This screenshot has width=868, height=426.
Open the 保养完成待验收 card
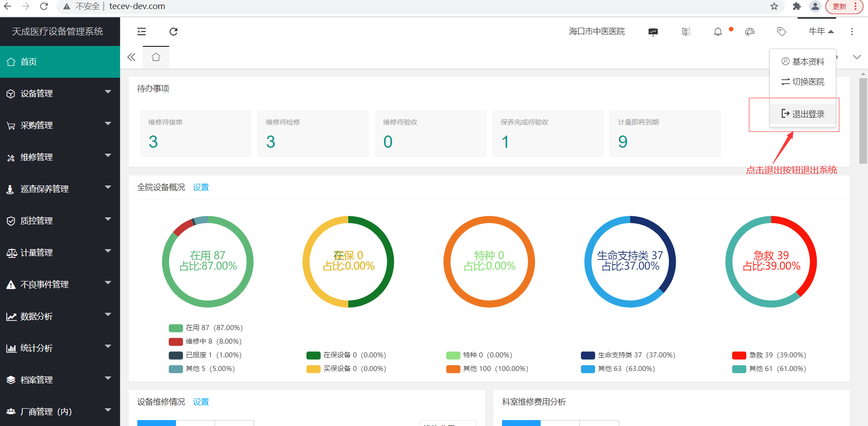(547, 134)
